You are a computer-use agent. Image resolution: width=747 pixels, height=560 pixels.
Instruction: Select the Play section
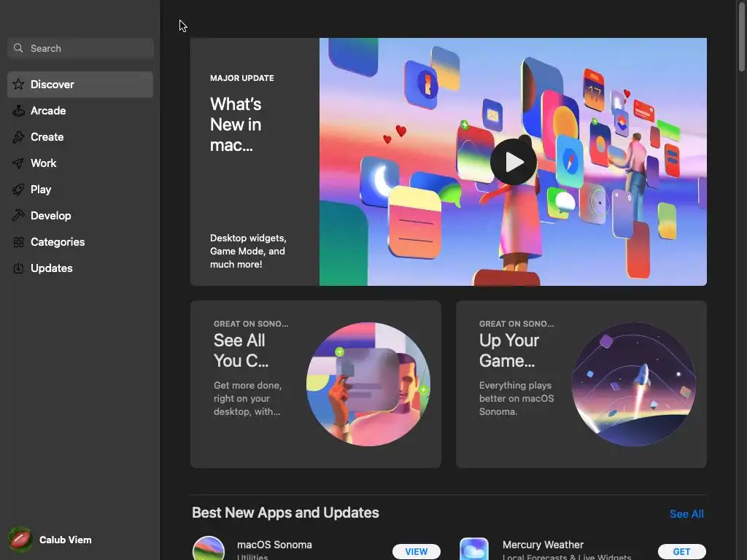80,190
